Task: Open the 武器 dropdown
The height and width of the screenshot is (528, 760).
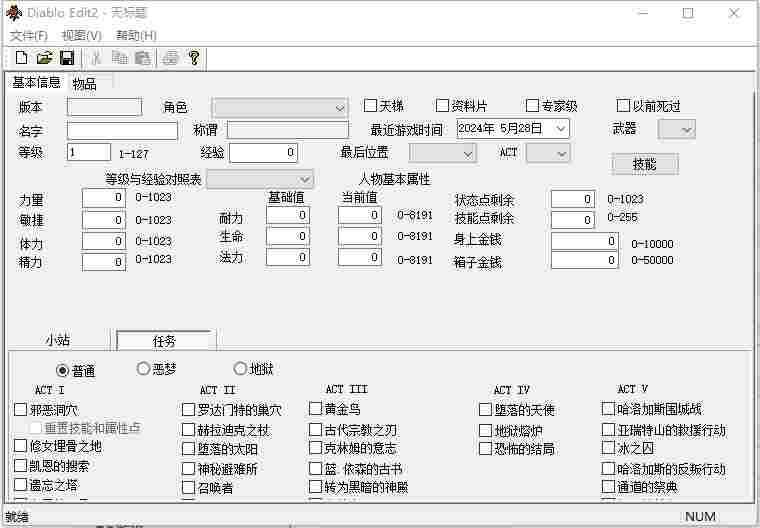Action: [677, 129]
